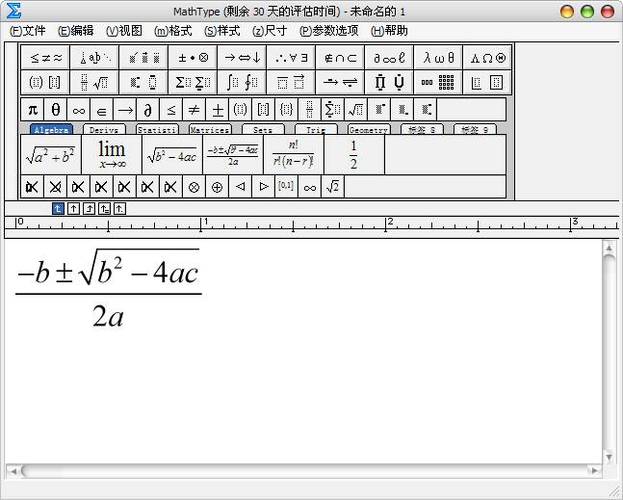Click the vertical scrollbar down arrow

tap(609, 457)
